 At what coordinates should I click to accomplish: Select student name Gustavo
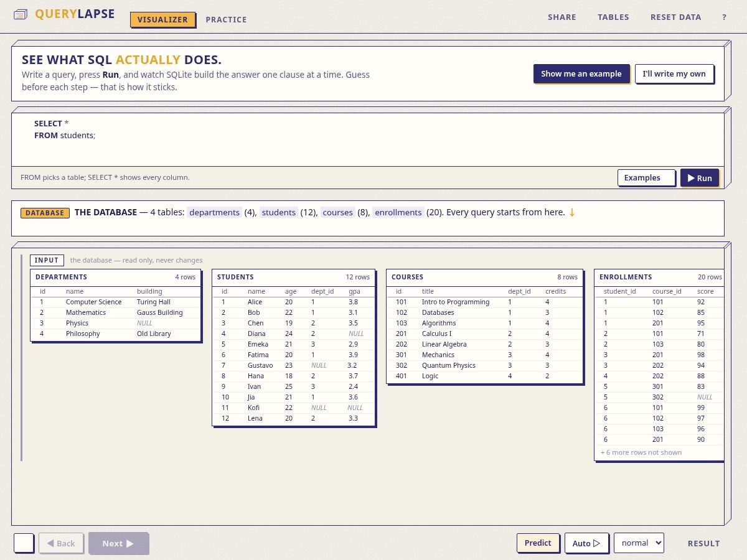click(260, 365)
